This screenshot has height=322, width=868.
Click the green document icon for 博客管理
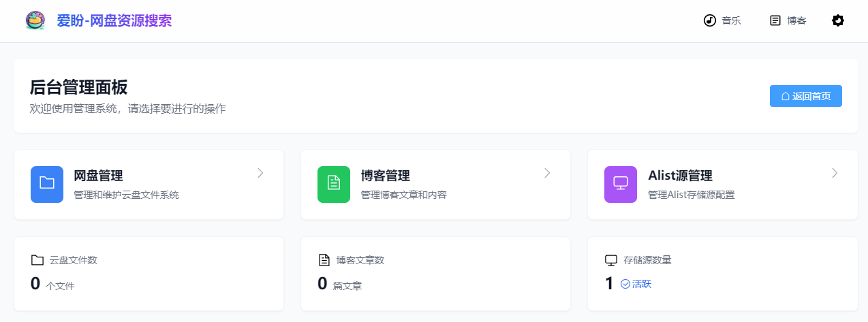pos(334,184)
